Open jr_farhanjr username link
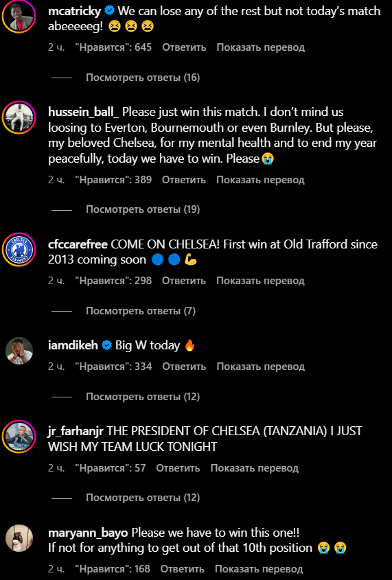 (76, 431)
